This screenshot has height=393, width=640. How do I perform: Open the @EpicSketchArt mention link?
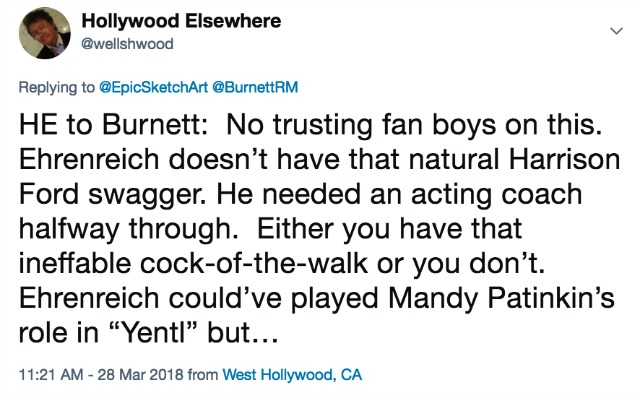(x=154, y=87)
